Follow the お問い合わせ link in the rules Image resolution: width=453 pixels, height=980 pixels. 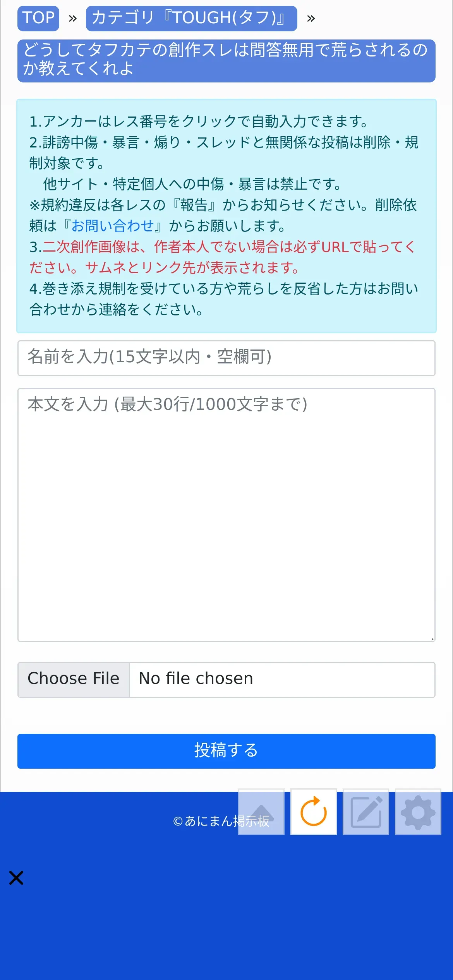[x=113, y=226]
